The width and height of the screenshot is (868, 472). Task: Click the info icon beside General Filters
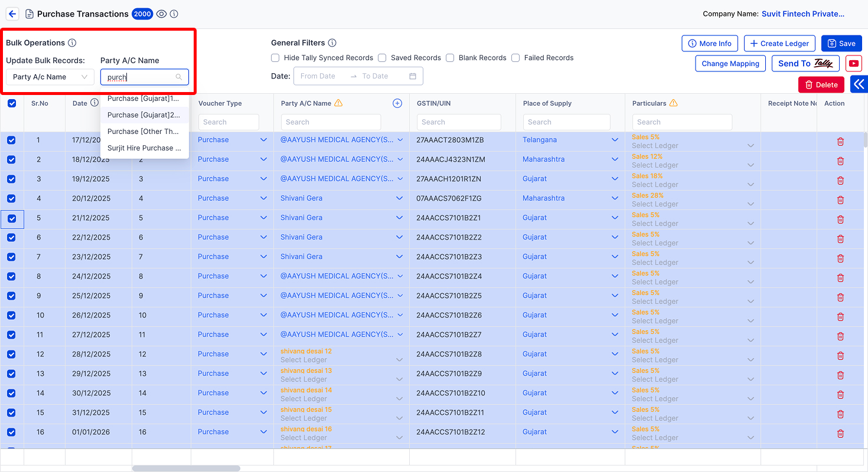coord(332,42)
